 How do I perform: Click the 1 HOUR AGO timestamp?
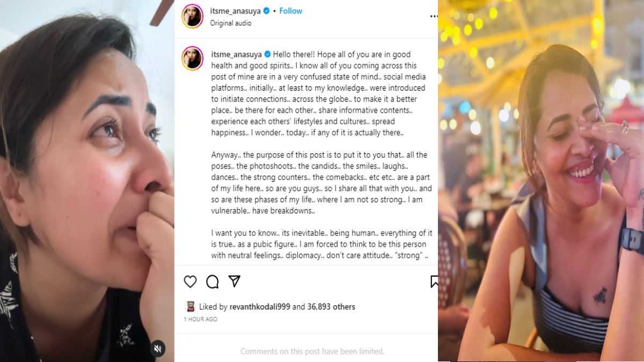200,319
